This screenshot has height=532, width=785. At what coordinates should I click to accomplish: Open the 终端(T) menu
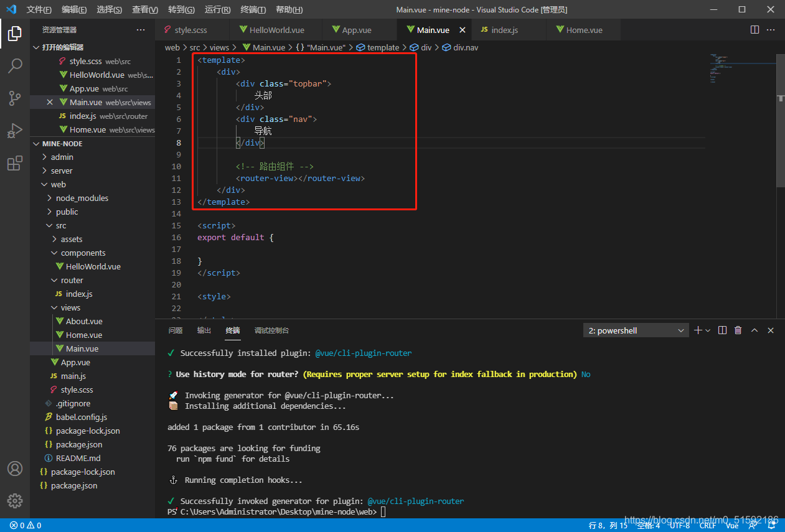(x=253, y=9)
